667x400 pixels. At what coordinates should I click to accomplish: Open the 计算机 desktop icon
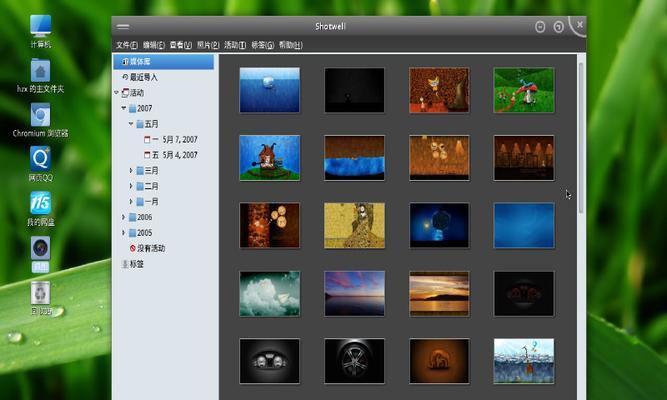coord(41,26)
